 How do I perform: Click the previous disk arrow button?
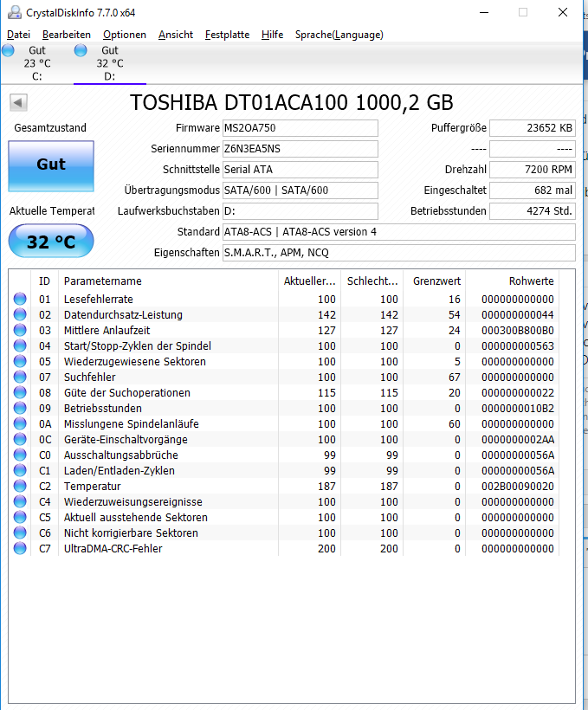tap(18, 102)
